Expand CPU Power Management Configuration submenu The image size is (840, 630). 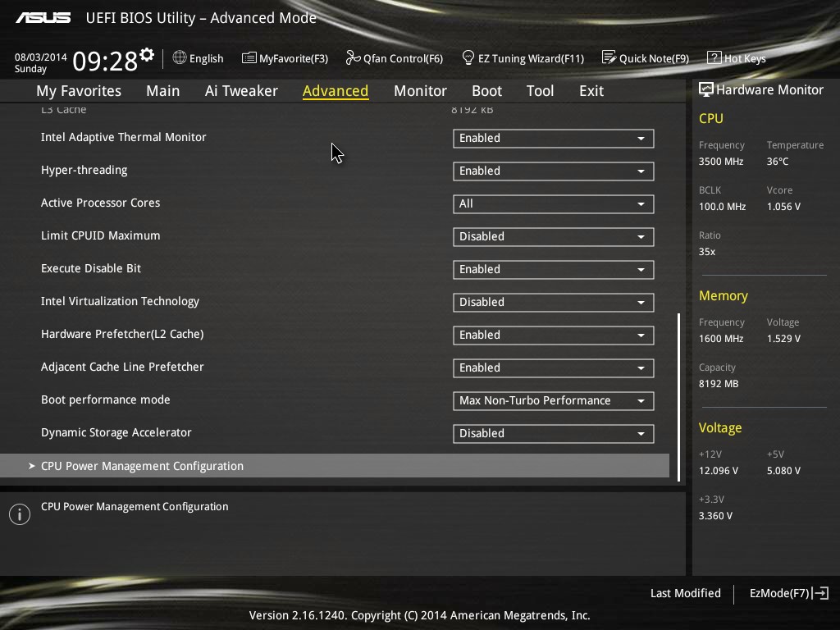[335, 466]
